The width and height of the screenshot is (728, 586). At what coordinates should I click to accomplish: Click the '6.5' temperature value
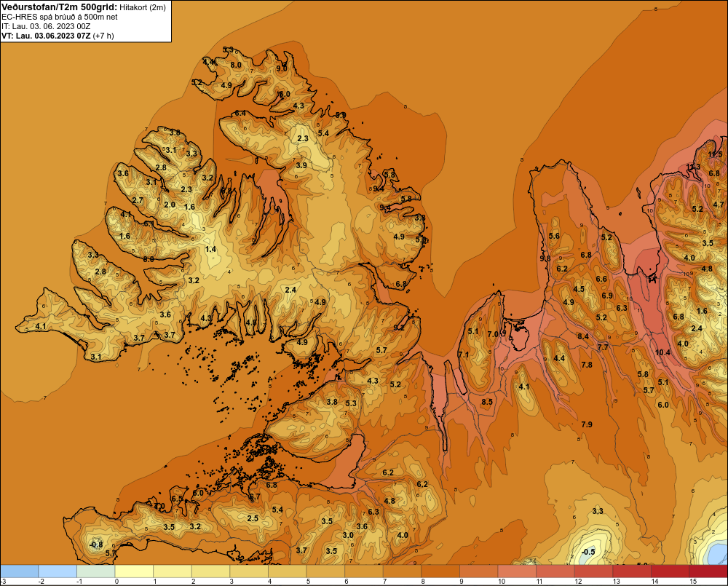(177, 499)
